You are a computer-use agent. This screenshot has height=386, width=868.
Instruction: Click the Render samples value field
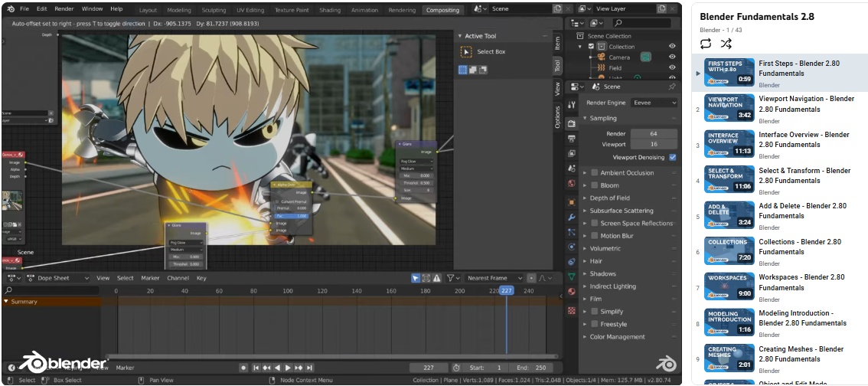pyautogui.click(x=654, y=133)
